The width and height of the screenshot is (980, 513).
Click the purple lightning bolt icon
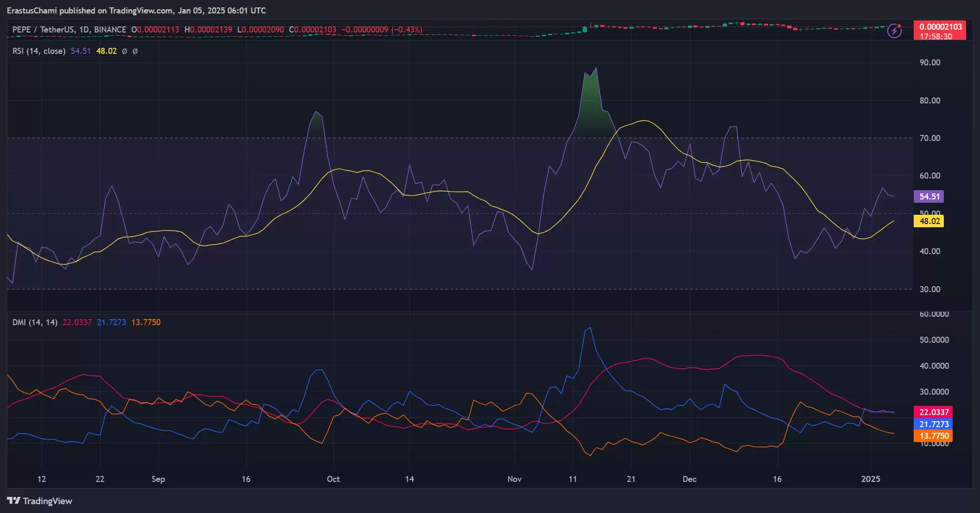(894, 31)
